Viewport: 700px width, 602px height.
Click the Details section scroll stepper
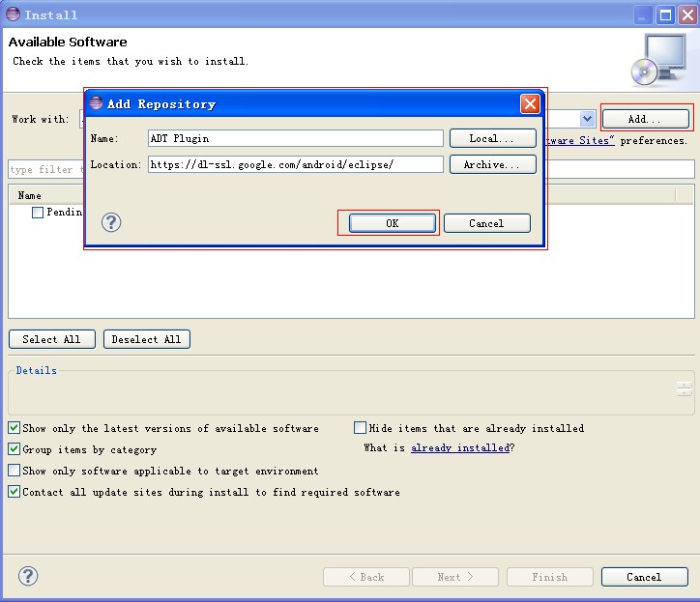coord(685,388)
